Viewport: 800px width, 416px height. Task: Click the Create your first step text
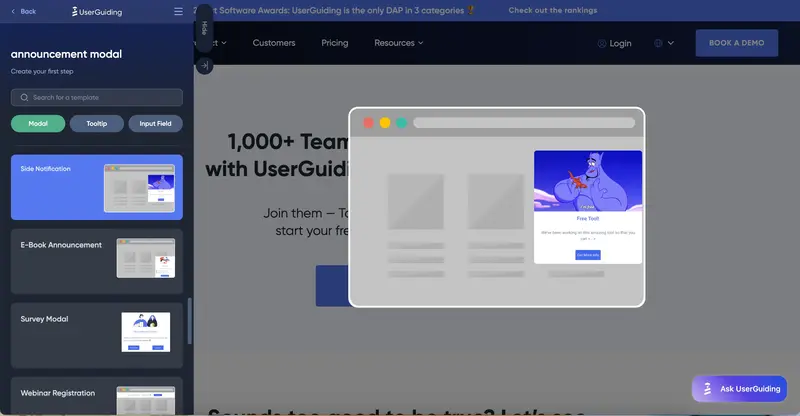42,71
